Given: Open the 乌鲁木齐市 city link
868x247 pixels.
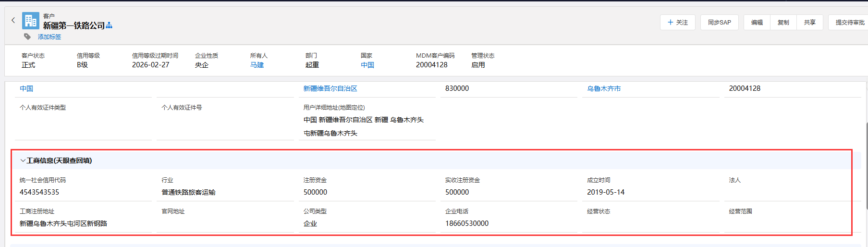Looking at the screenshot, I should coord(604,88).
